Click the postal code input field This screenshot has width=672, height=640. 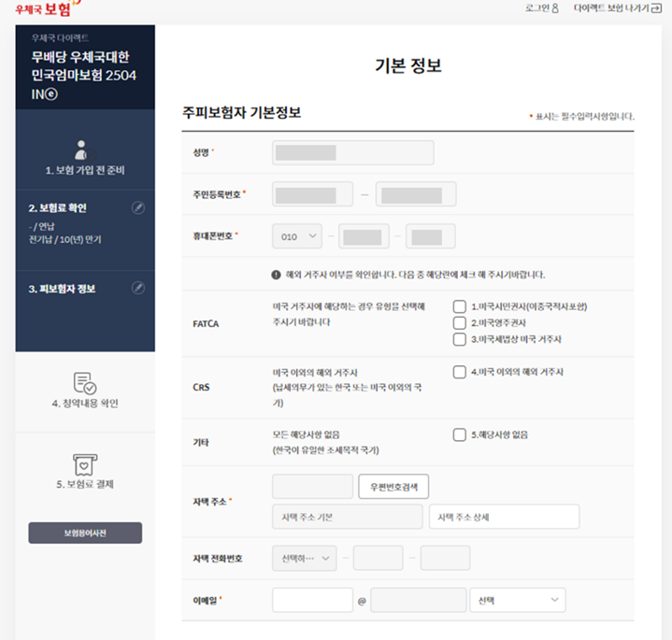(x=312, y=487)
